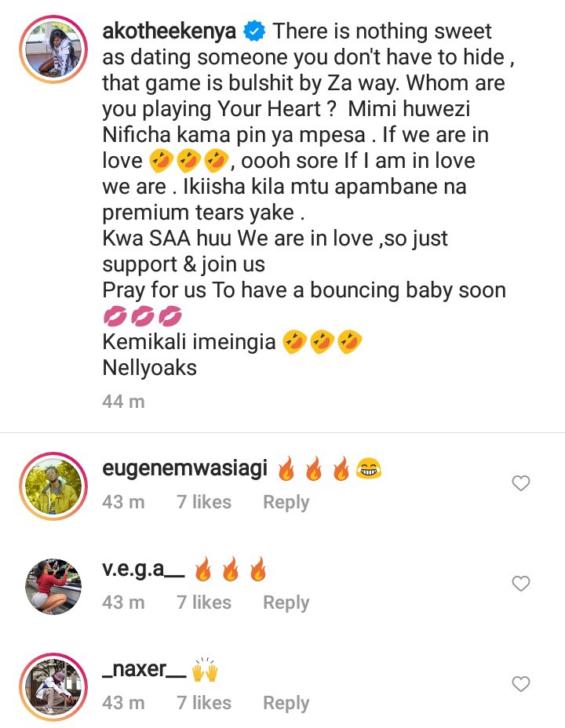565x728 pixels.
Task: Open _naxer__ username link
Action: pyautogui.click(x=144, y=669)
